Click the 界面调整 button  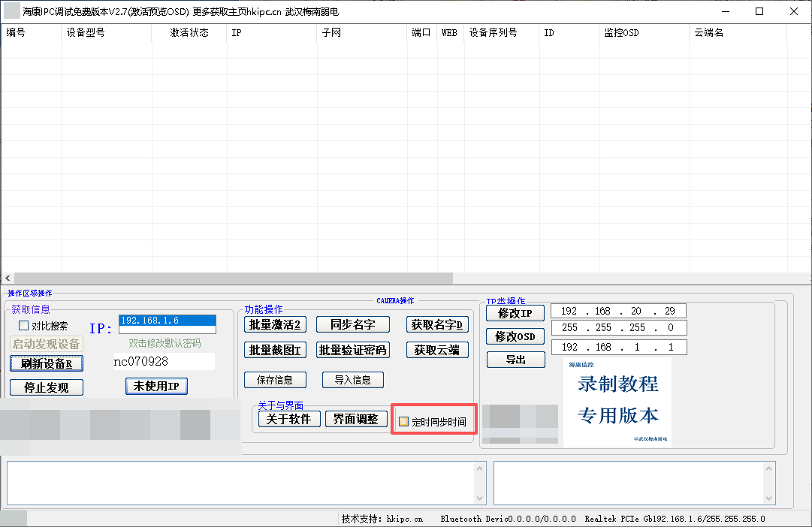pyautogui.click(x=356, y=419)
